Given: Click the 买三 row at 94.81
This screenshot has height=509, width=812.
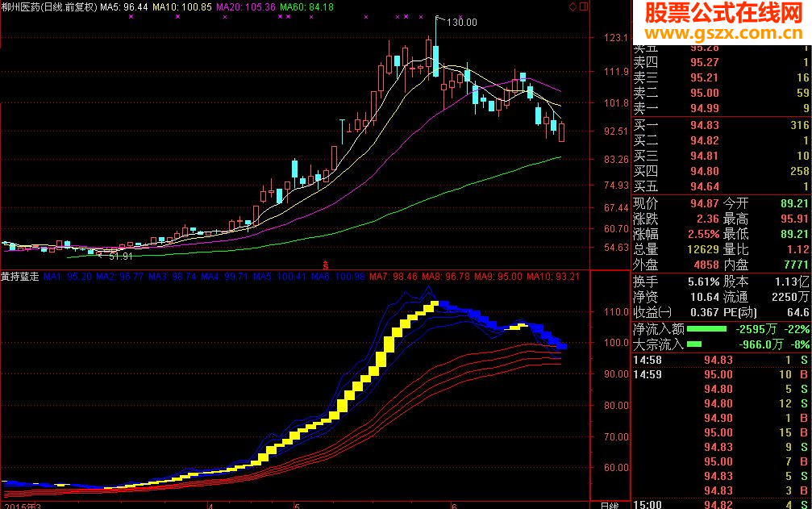Looking at the screenshot, I should [x=721, y=156].
